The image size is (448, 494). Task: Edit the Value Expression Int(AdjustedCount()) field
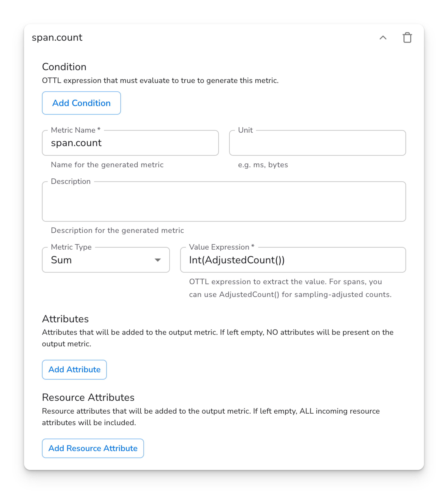pos(293,260)
